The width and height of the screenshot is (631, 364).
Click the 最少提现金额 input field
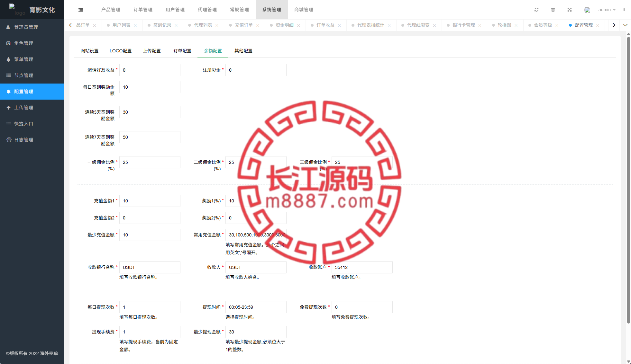click(x=256, y=332)
